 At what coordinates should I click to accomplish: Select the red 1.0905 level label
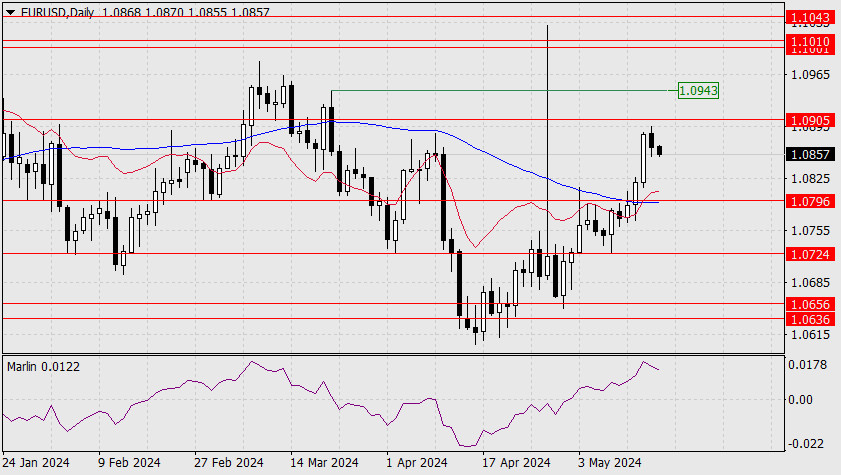pos(810,121)
